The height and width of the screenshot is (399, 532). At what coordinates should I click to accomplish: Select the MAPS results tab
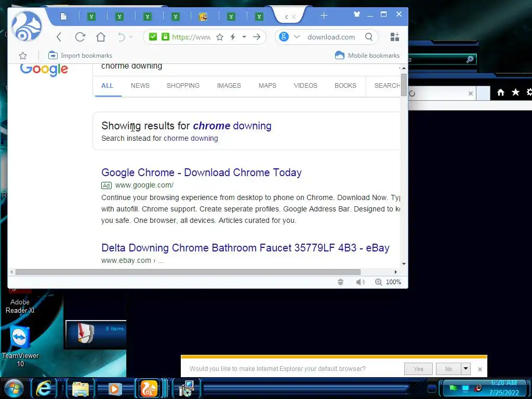coord(268,86)
